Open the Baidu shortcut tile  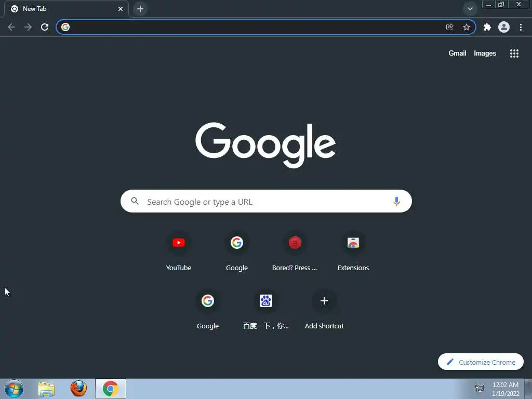tap(266, 310)
